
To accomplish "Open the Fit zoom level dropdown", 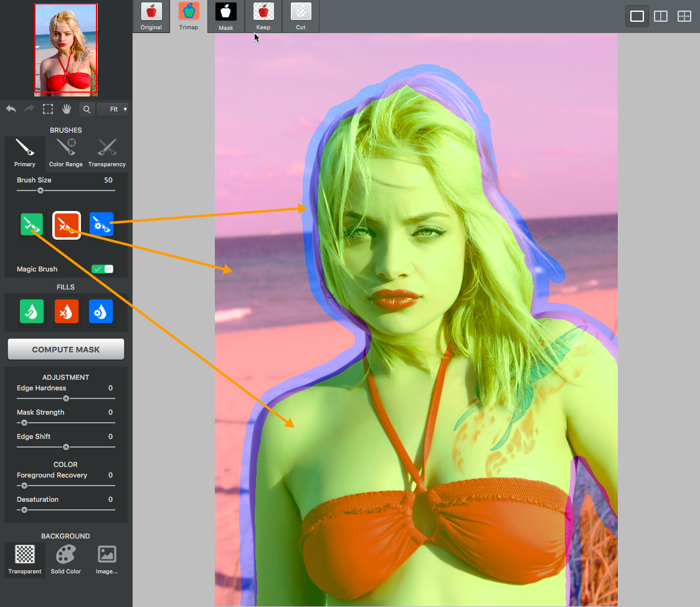I will [113, 109].
